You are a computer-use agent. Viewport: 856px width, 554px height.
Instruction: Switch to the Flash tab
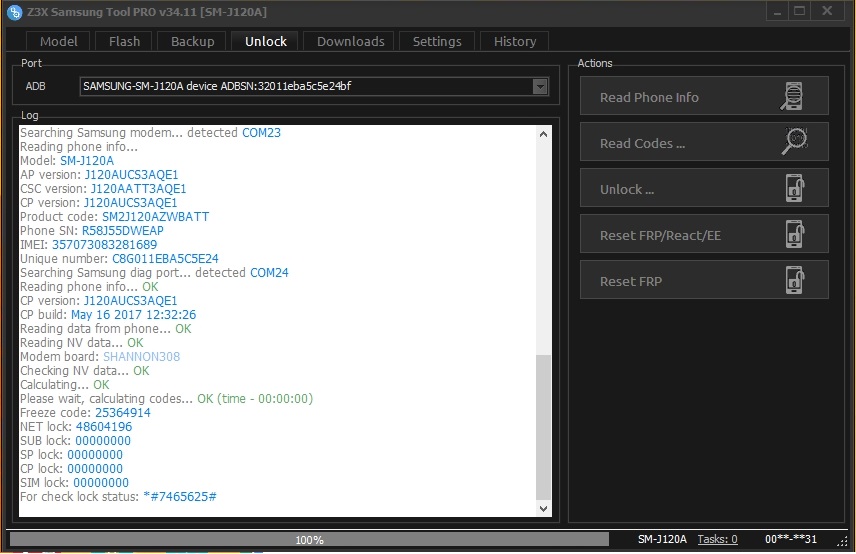point(124,41)
